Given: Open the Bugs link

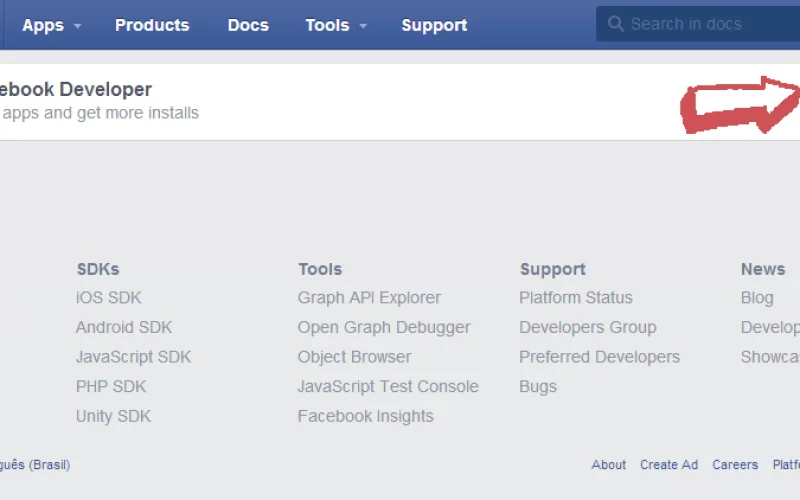Looking at the screenshot, I should [x=538, y=386].
